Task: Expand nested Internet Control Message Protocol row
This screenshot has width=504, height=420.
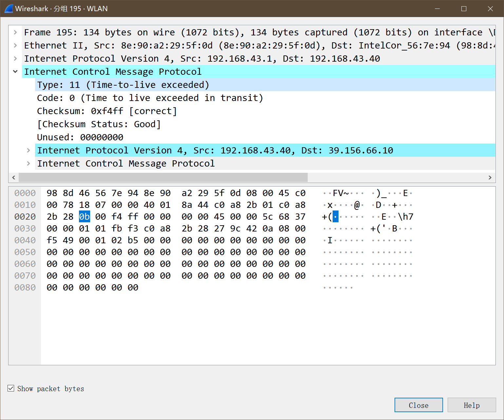Action: [29, 163]
